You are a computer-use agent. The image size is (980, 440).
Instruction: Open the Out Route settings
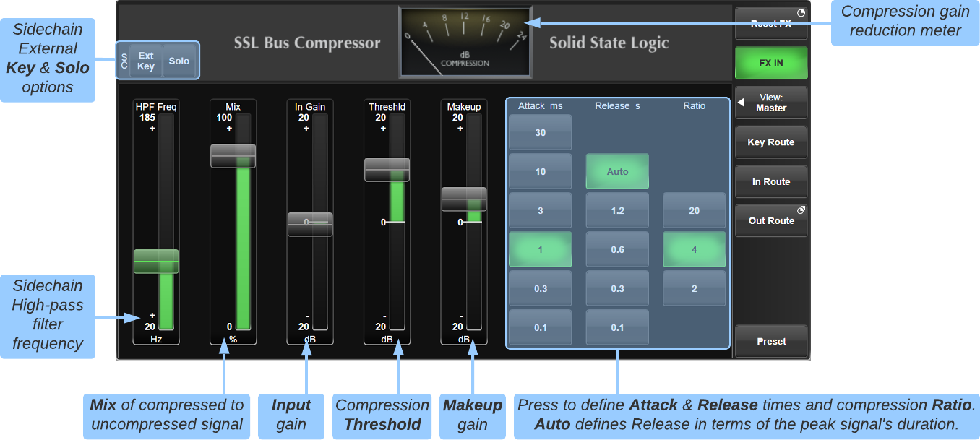tap(771, 220)
